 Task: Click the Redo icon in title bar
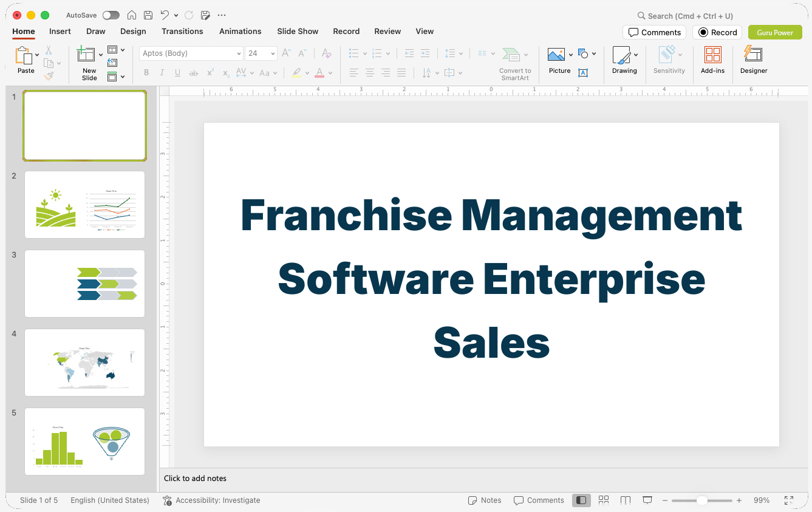pyautogui.click(x=189, y=15)
